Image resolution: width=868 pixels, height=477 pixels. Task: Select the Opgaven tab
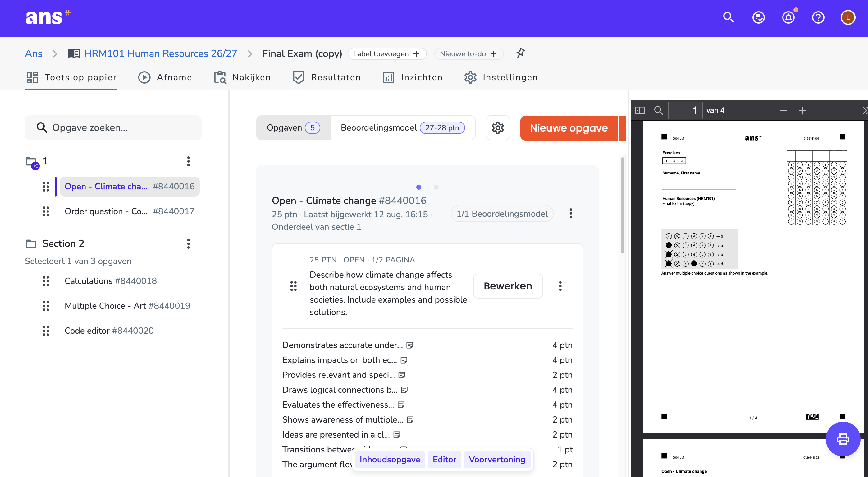click(x=293, y=128)
